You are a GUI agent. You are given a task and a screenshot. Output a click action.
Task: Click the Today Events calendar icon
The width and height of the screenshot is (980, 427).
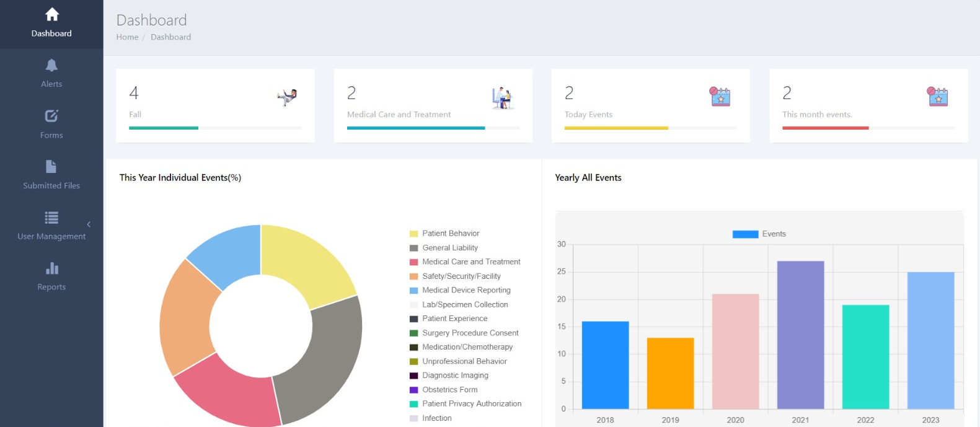point(720,97)
